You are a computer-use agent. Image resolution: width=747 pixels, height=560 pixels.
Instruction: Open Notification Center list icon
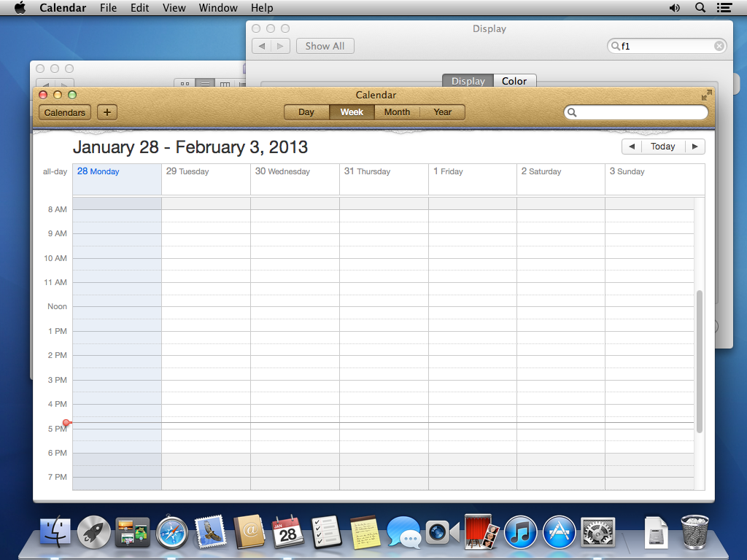pyautogui.click(x=724, y=7)
